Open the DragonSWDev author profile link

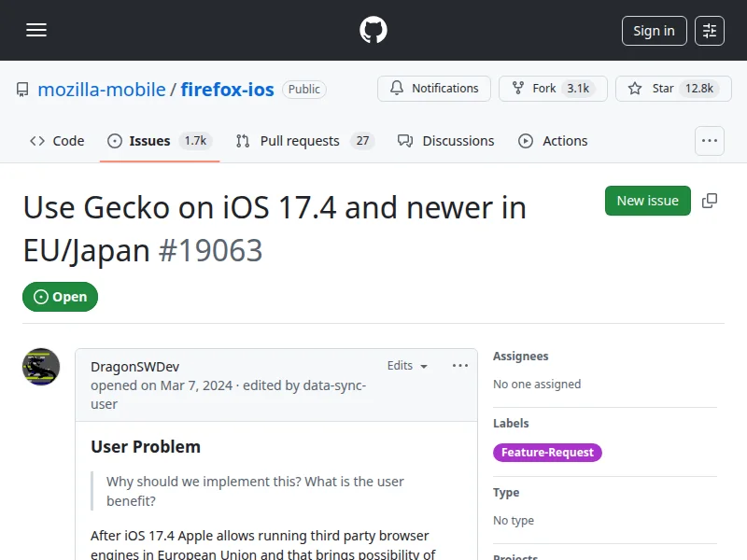point(134,367)
